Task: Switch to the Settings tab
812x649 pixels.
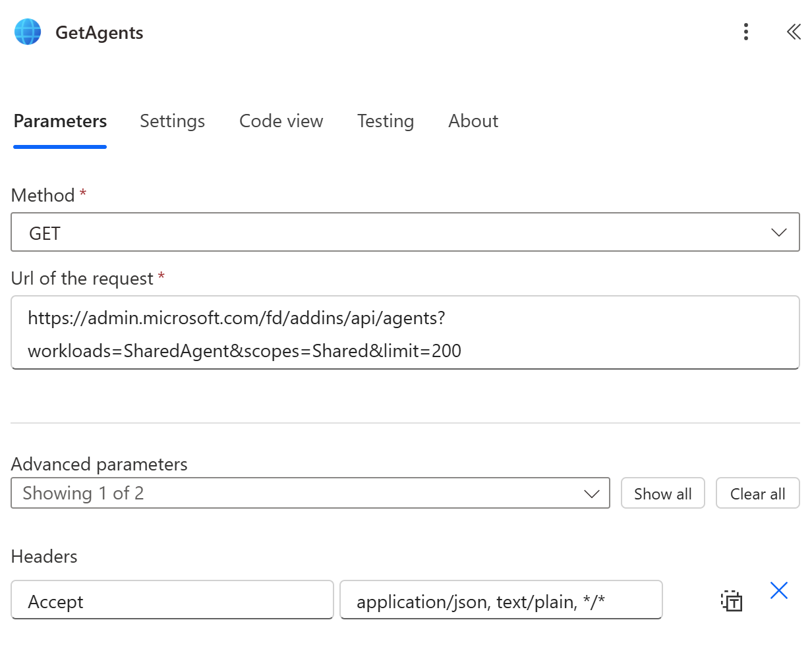Action: tap(172, 121)
